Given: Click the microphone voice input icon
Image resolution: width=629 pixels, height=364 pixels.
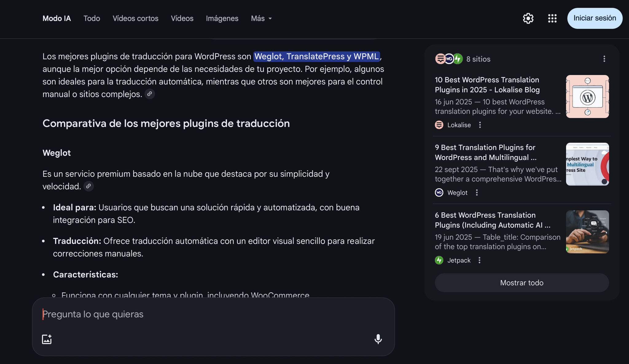Looking at the screenshot, I should coord(378,339).
